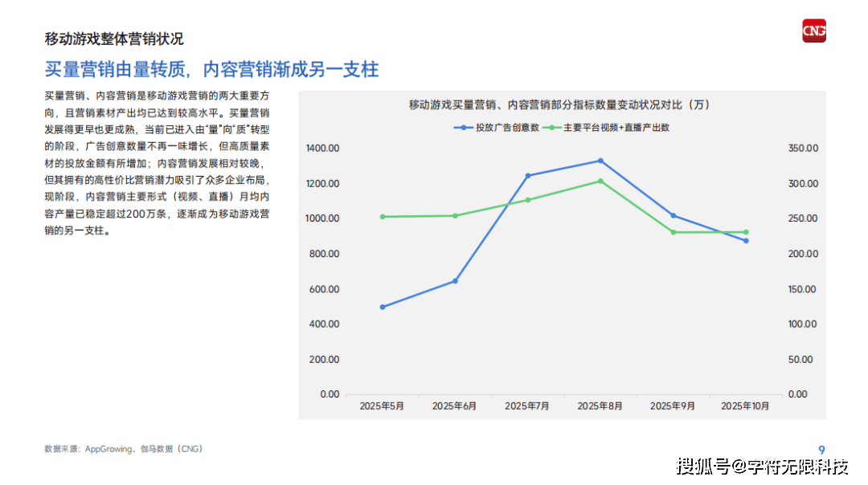Click the 2025年7月 x-axis label
The height and width of the screenshot is (485, 868).
point(527,406)
